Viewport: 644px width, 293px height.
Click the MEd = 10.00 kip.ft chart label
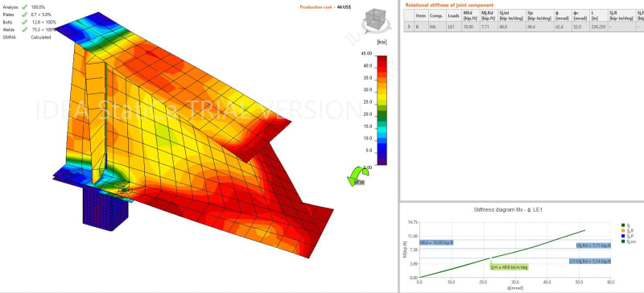pyautogui.click(x=436, y=242)
